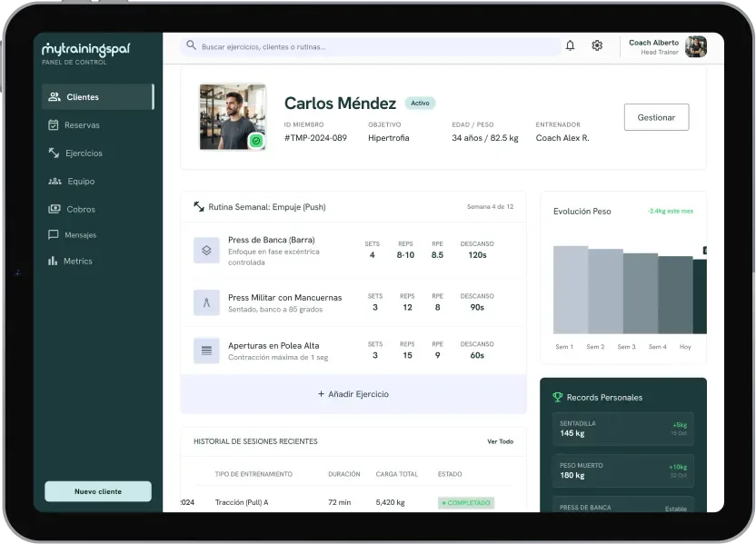The width and height of the screenshot is (756, 544).
Task: Click the Sem 1 weight bar
Action: click(x=571, y=290)
